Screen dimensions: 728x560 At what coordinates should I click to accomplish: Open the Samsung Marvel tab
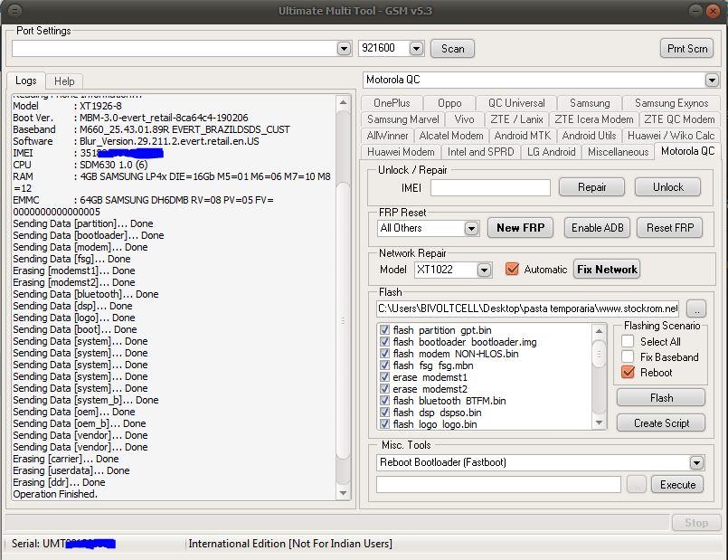[x=403, y=119]
